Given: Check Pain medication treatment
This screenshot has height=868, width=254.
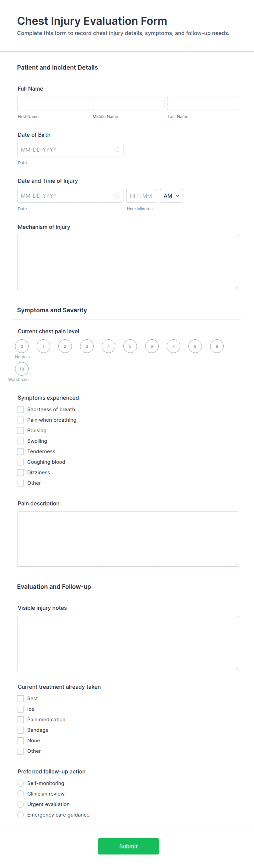Looking at the screenshot, I should [x=20, y=719].
